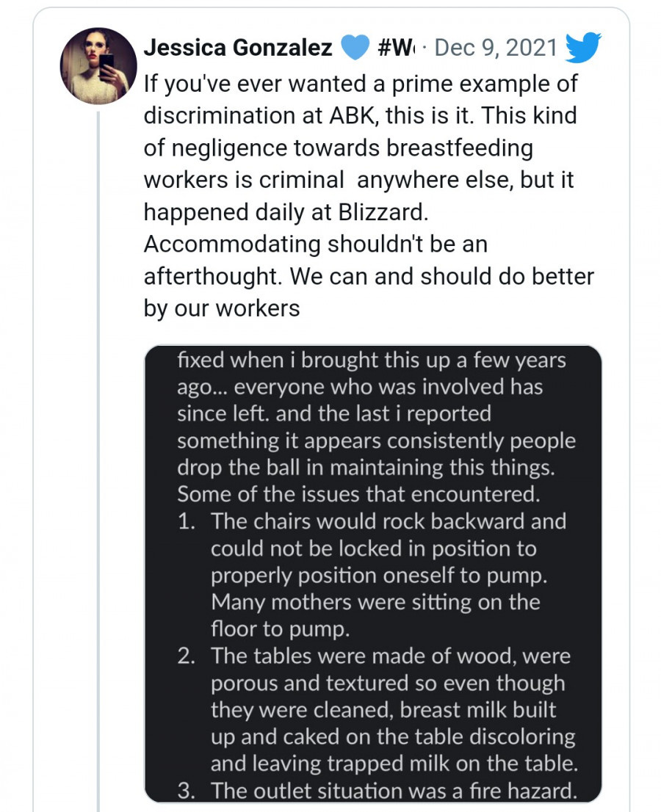Click the Dec 9, 2021 timestamp
The image size is (661, 812).
(496, 48)
